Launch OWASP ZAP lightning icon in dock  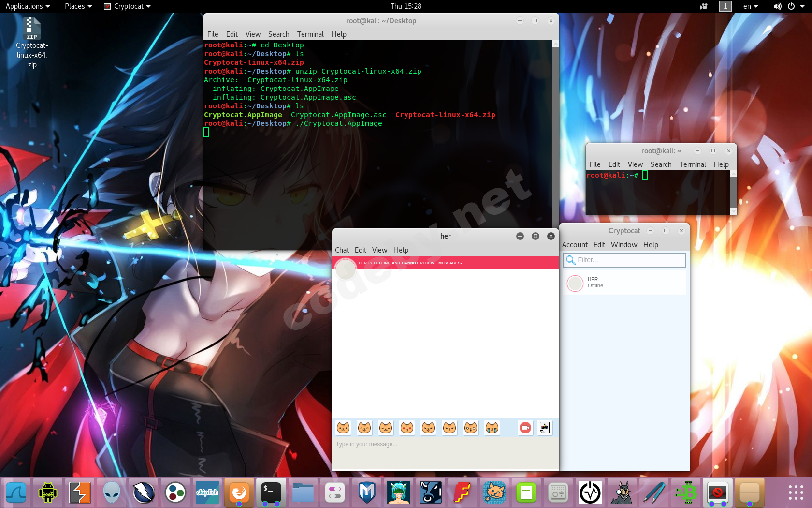coord(144,493)
